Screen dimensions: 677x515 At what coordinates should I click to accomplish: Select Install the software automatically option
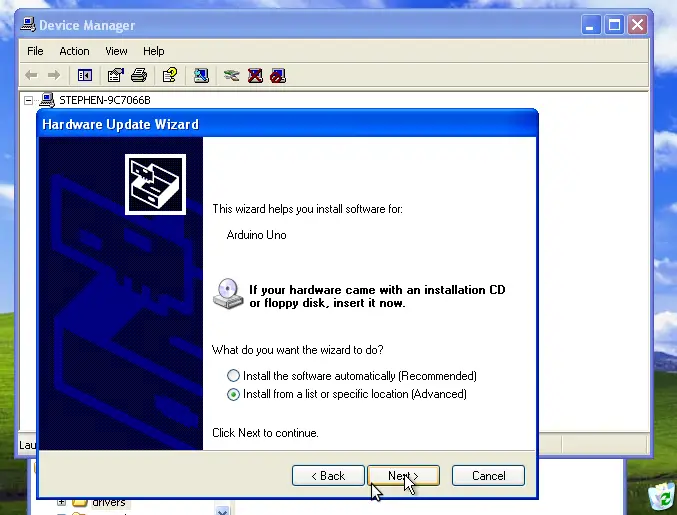[233, 376]
